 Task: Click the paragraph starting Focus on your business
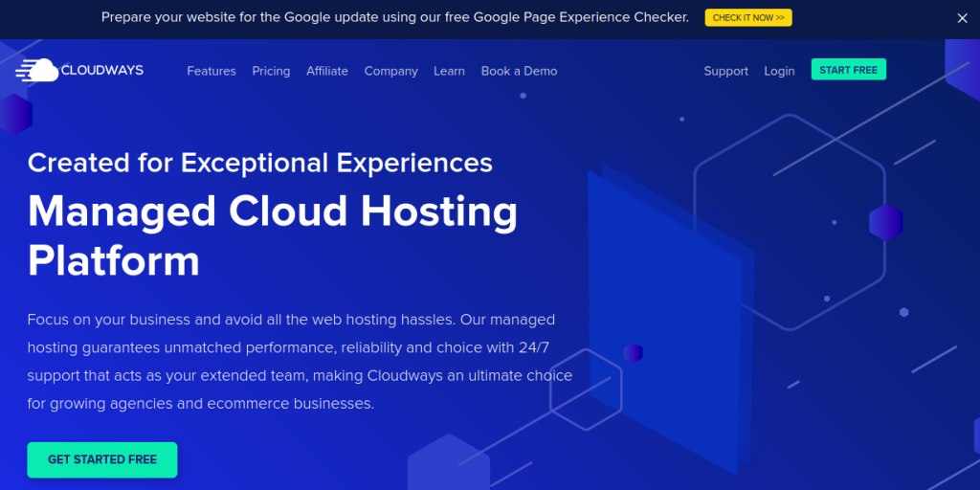point(300,362)
